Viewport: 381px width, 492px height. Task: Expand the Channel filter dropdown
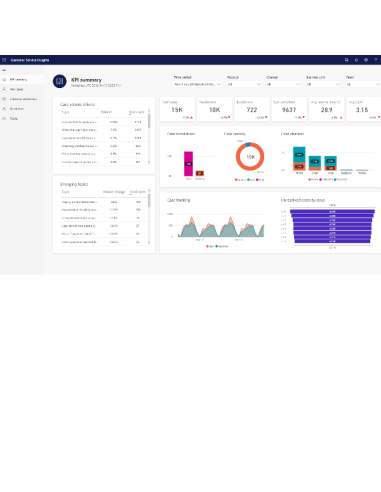283,84
